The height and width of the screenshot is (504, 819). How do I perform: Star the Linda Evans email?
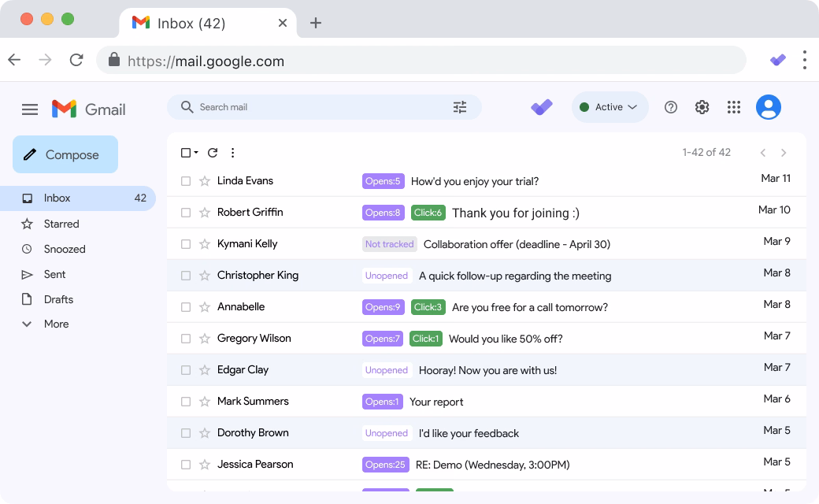205,181
